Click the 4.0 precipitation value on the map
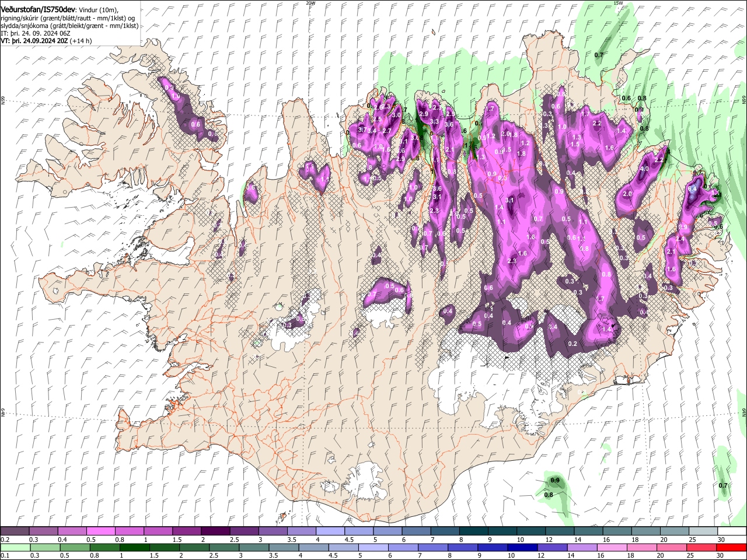The height and width of the screenshot is (560, 747). pos(644,169)
